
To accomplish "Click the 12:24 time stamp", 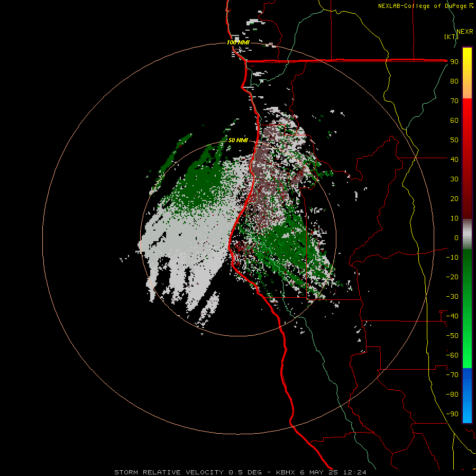I will pos(354,472).
